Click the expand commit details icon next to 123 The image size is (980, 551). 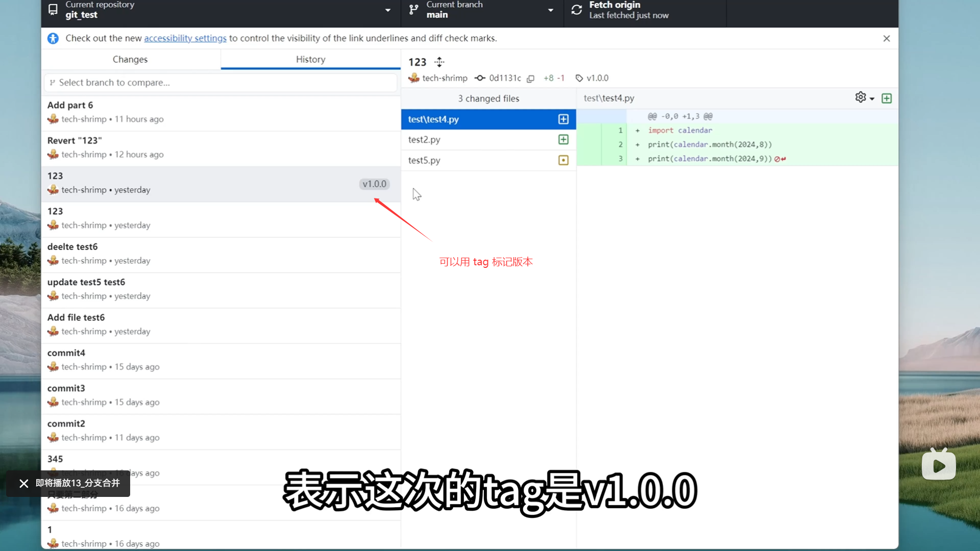[439, 62]
